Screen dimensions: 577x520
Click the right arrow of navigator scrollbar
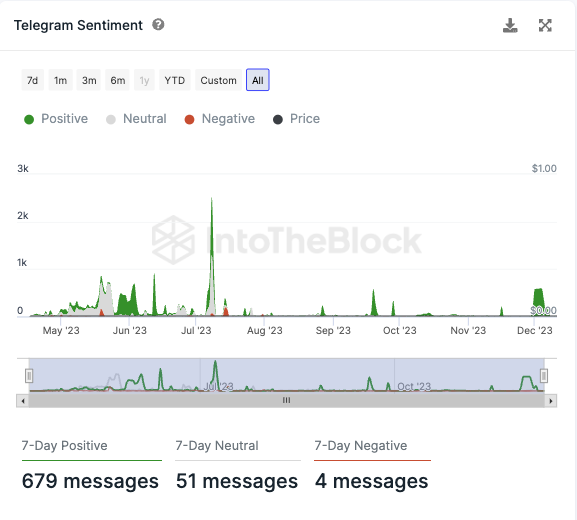point(551,401)
